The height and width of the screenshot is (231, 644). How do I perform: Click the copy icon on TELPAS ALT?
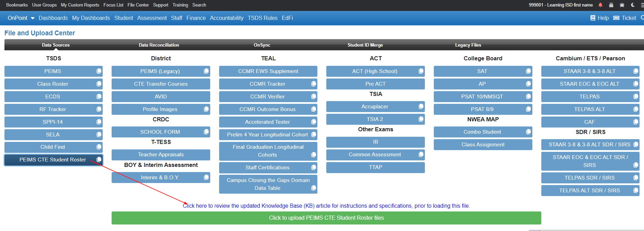636,109
